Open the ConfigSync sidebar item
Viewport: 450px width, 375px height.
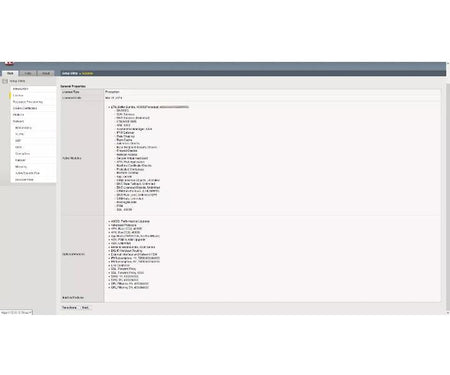click(x=22, y=154)
